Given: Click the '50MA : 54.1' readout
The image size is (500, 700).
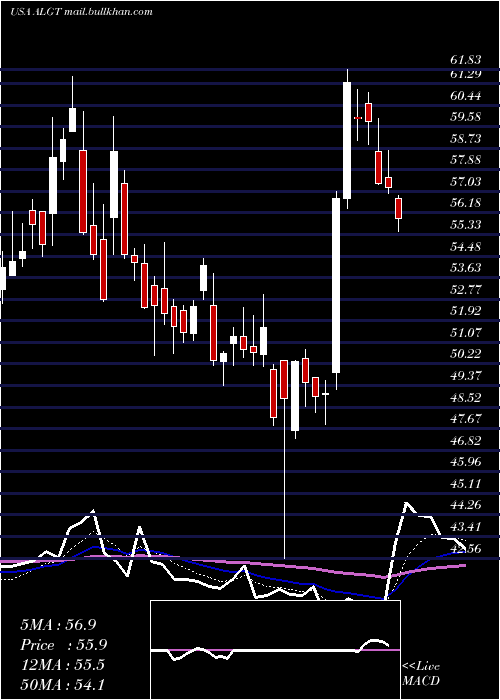Looking at the screenshot, I should [62, 684].
